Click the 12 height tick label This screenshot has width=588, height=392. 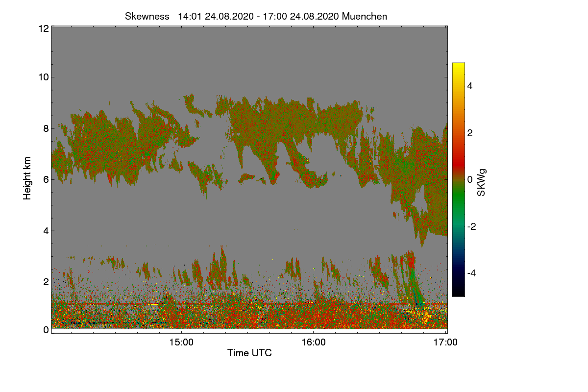coord(43,28)
